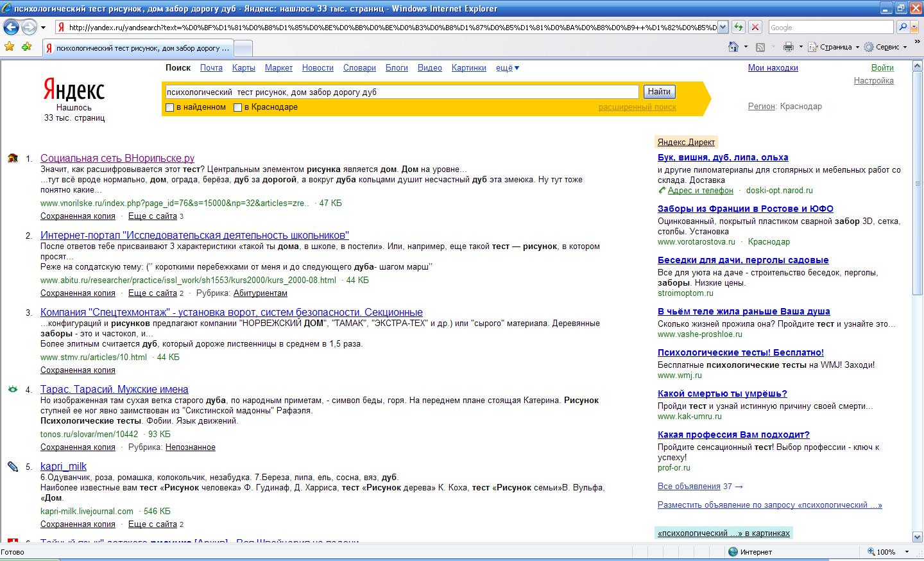Screen dimensions: 924x561
Task: Expand the search provider options dropdown
Action: click(914, 27)
